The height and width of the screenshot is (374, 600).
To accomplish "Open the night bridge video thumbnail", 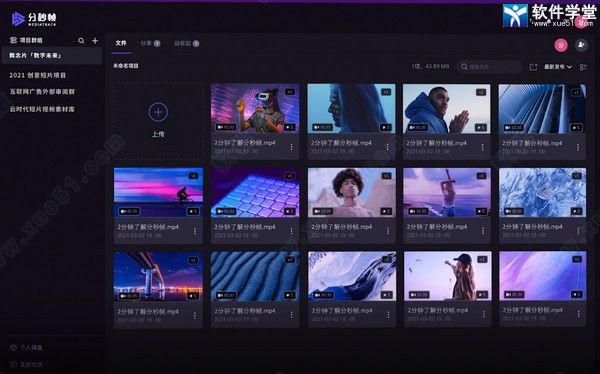I will pyautogui.click(x=158, y=276).
